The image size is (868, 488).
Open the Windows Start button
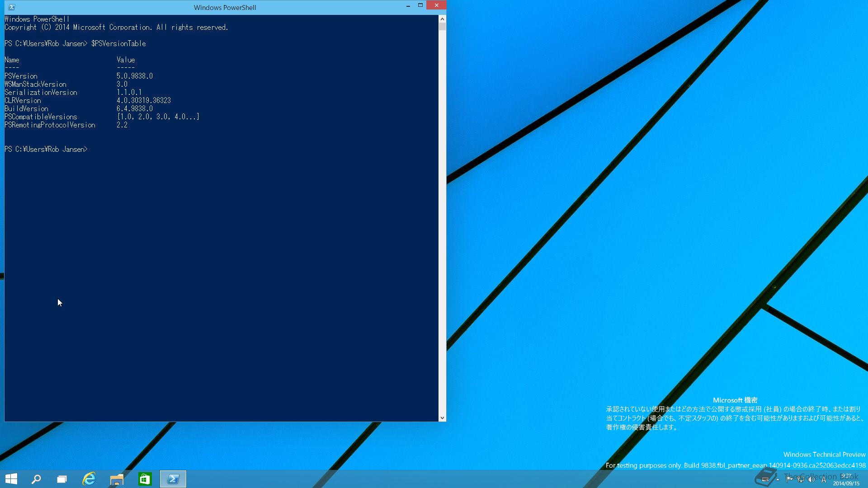(11, 479)
